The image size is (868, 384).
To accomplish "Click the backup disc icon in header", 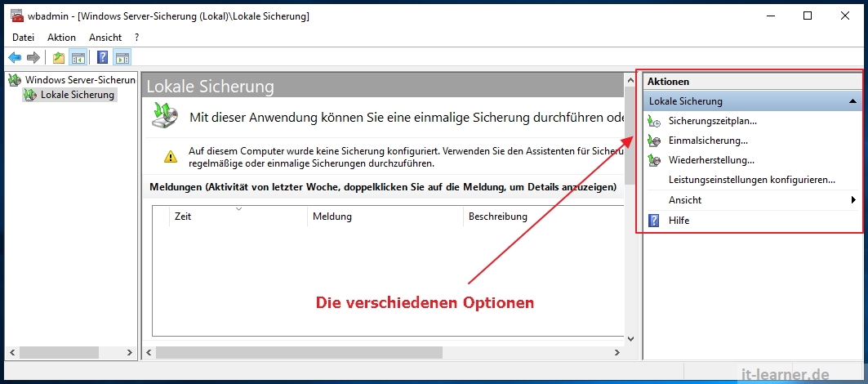I will point(164,115).
